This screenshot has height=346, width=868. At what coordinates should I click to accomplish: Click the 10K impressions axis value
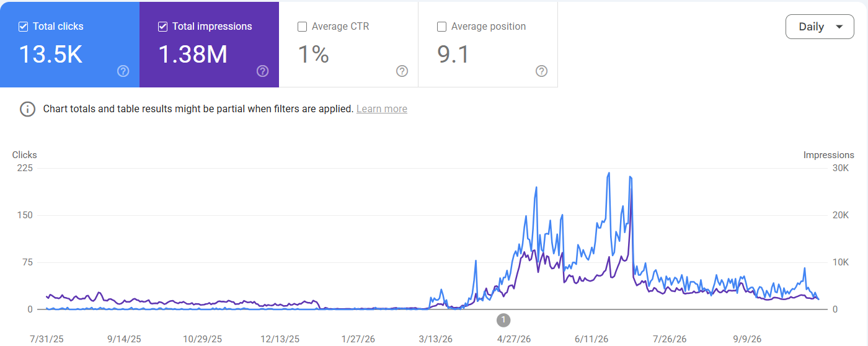(x=840, y=262)
